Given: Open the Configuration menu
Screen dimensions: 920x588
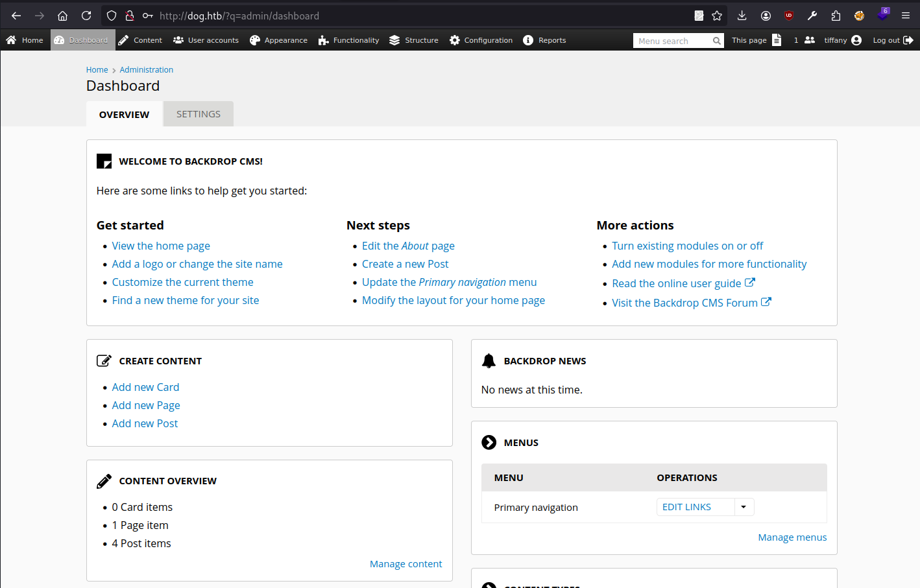Looking at the screenshot, I should click(481, 40).
